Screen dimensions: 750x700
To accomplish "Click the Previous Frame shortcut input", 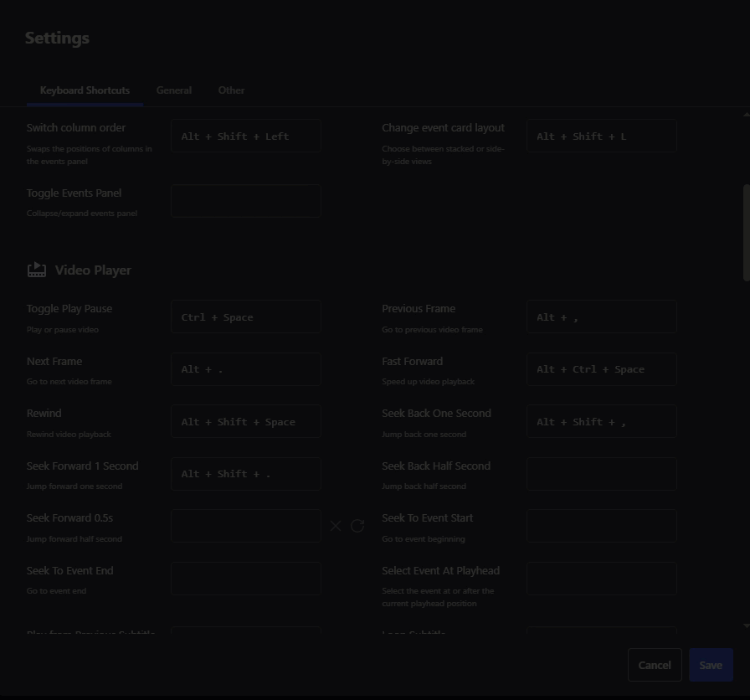I will [601, 317].
